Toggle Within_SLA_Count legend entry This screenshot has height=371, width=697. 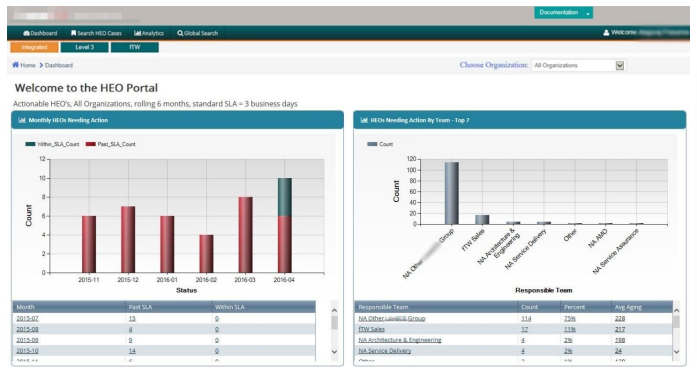tap(52, 144)
